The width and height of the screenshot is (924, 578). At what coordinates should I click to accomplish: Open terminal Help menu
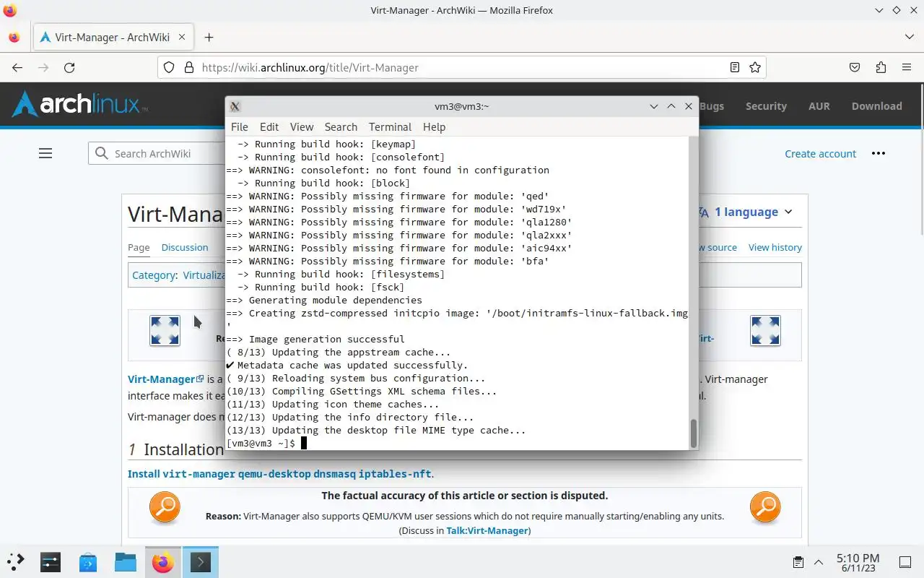434,126
